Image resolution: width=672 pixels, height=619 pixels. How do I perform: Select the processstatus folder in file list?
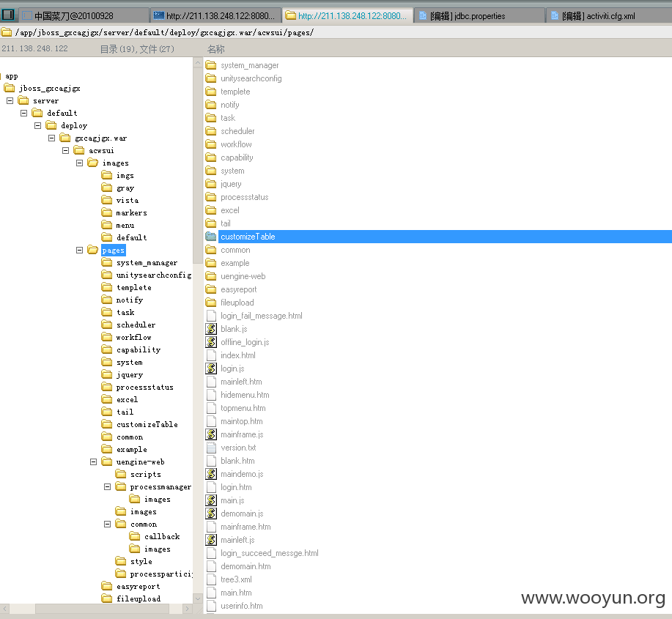244,197
